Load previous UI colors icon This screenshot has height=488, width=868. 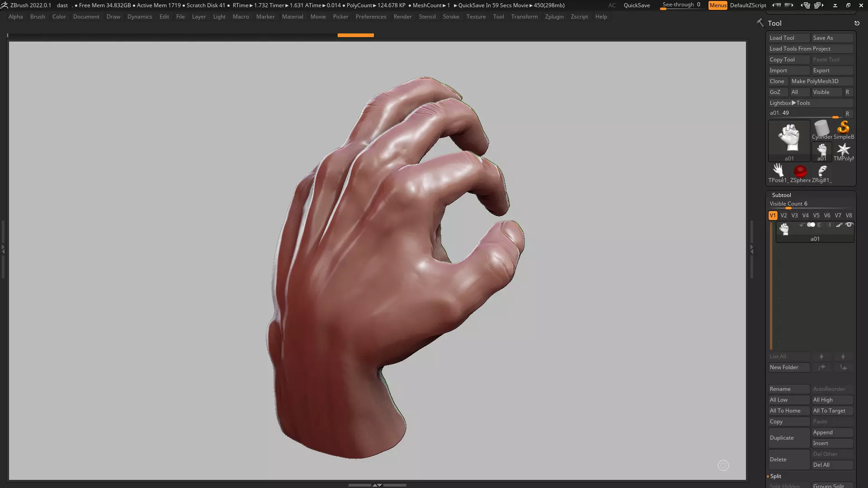[x=776, y=5]
